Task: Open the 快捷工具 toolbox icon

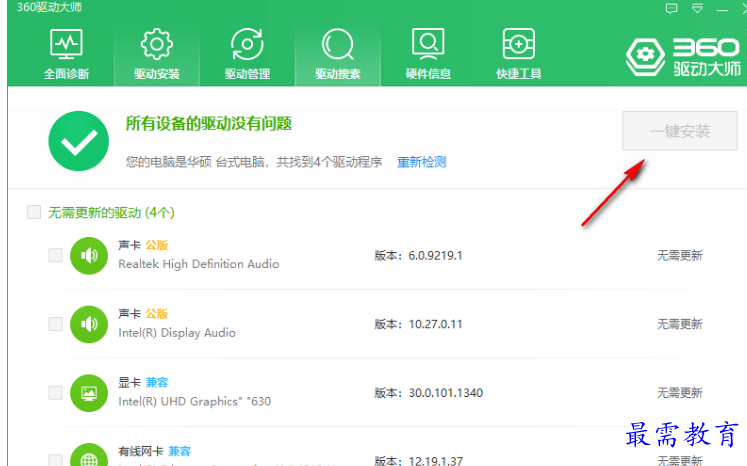Action: point(519,44)
